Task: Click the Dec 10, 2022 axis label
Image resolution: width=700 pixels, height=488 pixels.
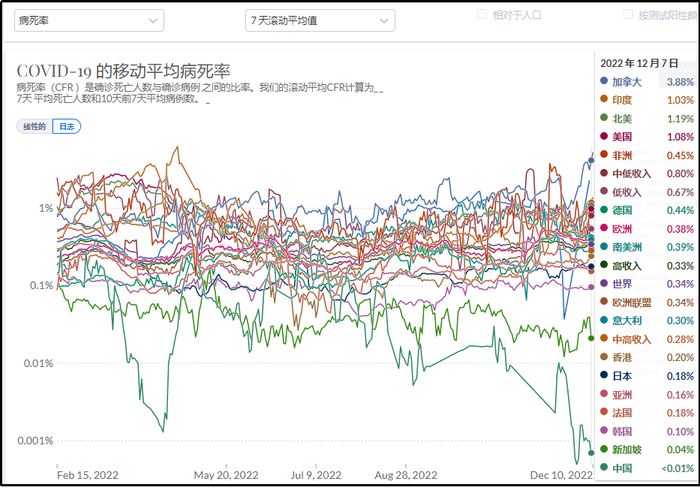Action: pos(561,475)
